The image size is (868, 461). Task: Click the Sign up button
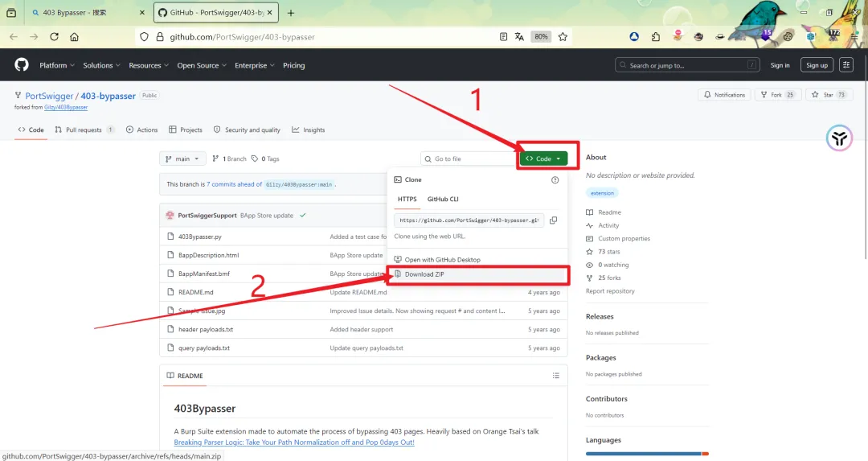pos(817,65)
